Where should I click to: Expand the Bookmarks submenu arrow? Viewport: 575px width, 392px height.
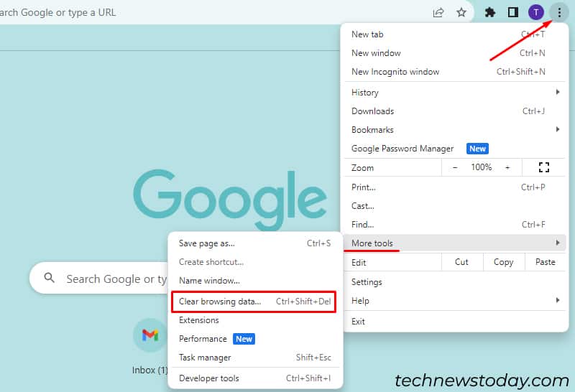(x=558, y=129)
